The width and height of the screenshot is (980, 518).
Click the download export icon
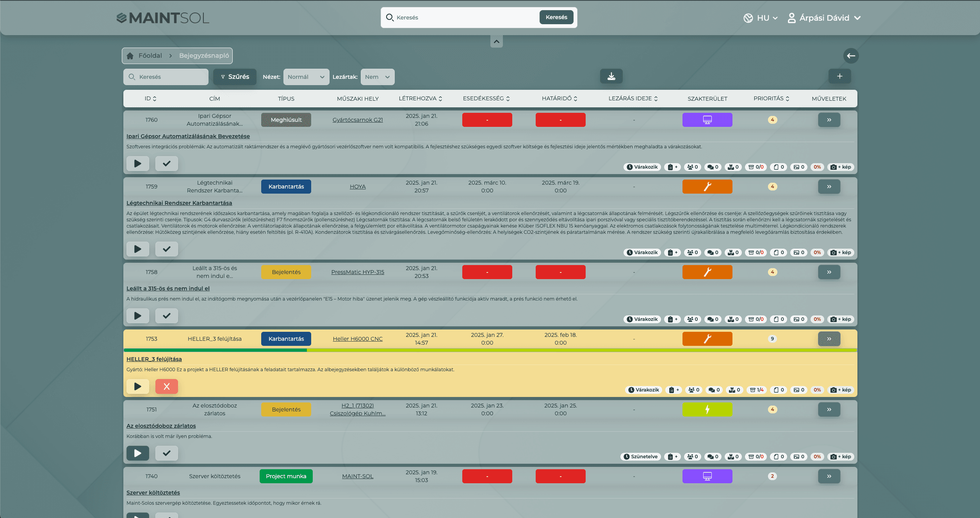pos(611,77)
